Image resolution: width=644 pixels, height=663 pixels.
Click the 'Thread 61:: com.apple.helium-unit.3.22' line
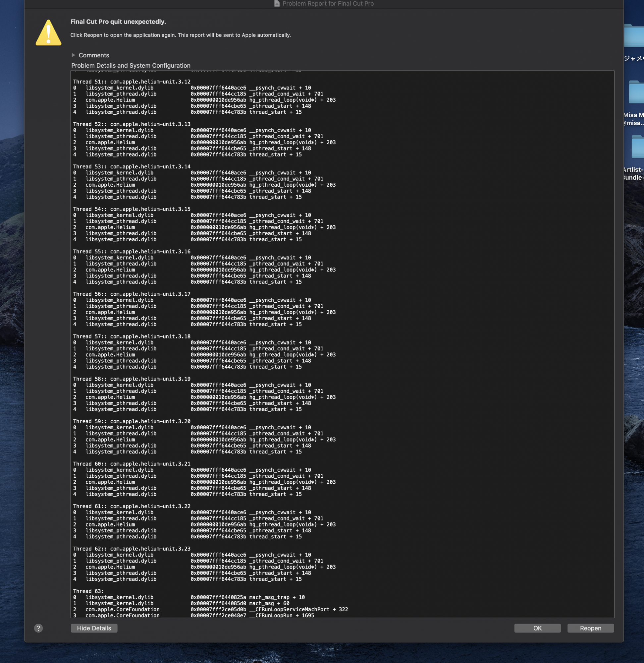tap(132, 506)
